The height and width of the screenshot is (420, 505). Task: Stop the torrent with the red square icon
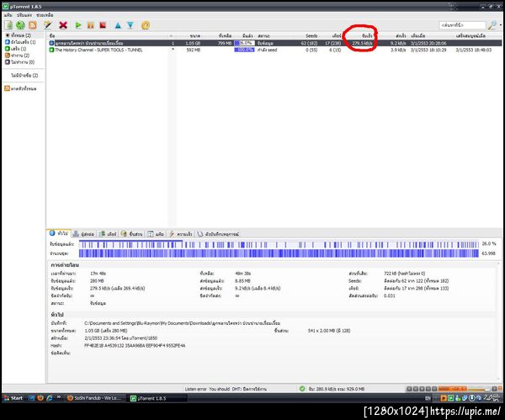coord(103,25)
